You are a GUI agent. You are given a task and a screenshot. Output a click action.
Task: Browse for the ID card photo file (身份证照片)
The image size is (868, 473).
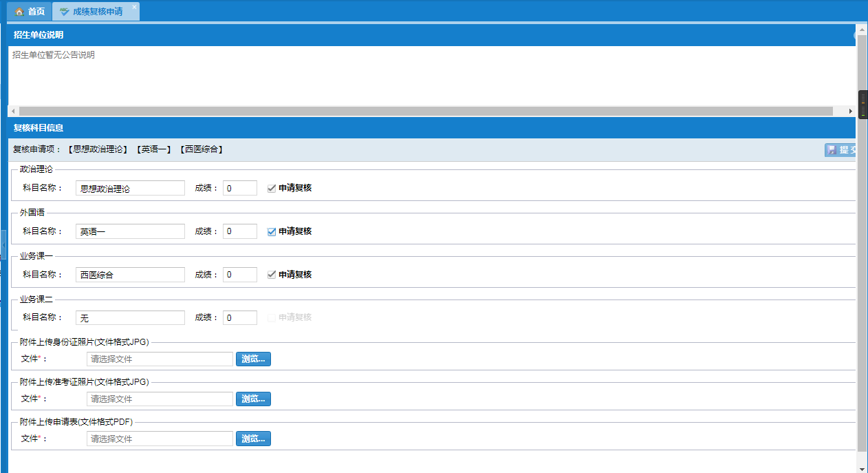point(253,359)
